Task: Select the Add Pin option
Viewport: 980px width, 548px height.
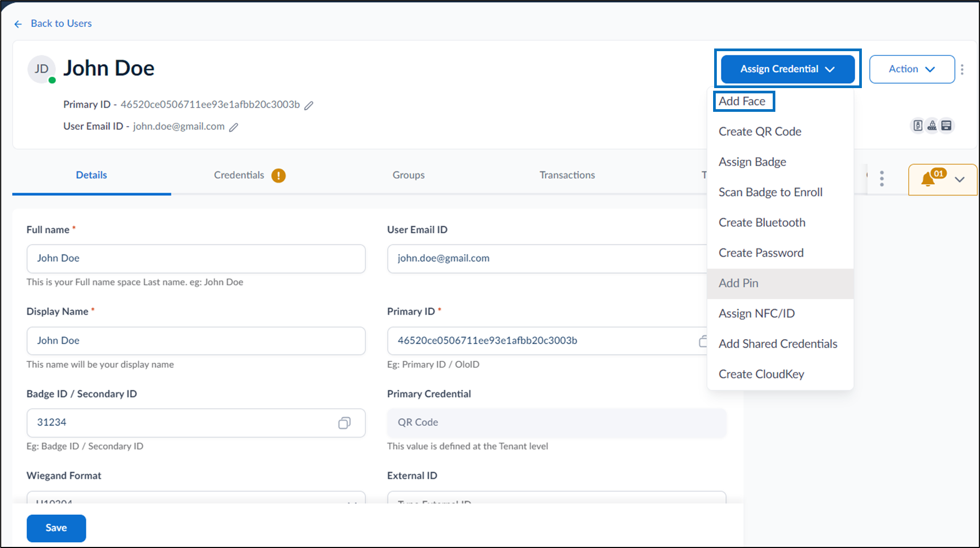Action: pyautogui.click(x=780, y=283)
